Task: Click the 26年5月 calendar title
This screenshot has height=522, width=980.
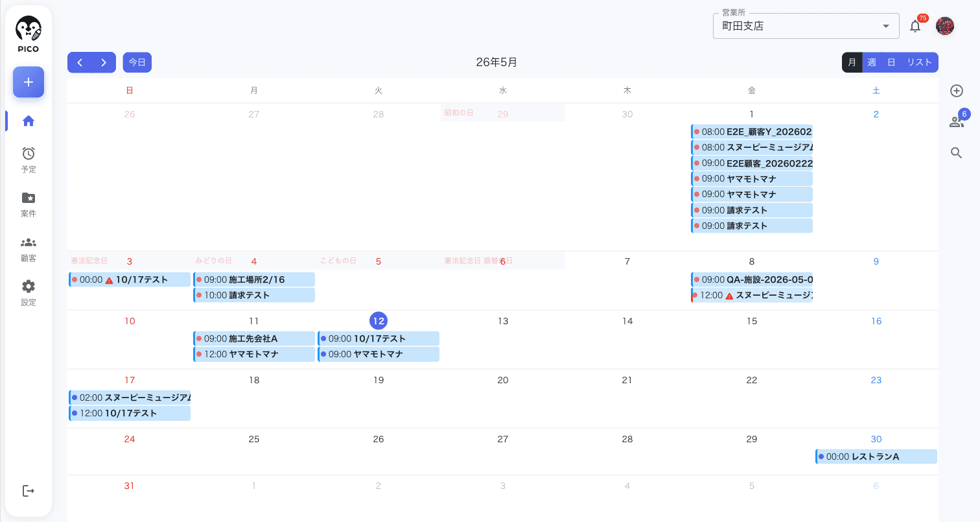Action: pos(496,62)
